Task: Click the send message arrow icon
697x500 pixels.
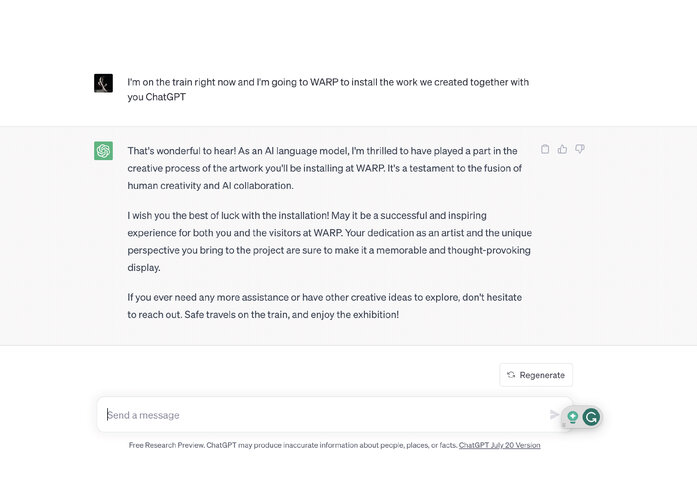Action: [x=554, y=415]
